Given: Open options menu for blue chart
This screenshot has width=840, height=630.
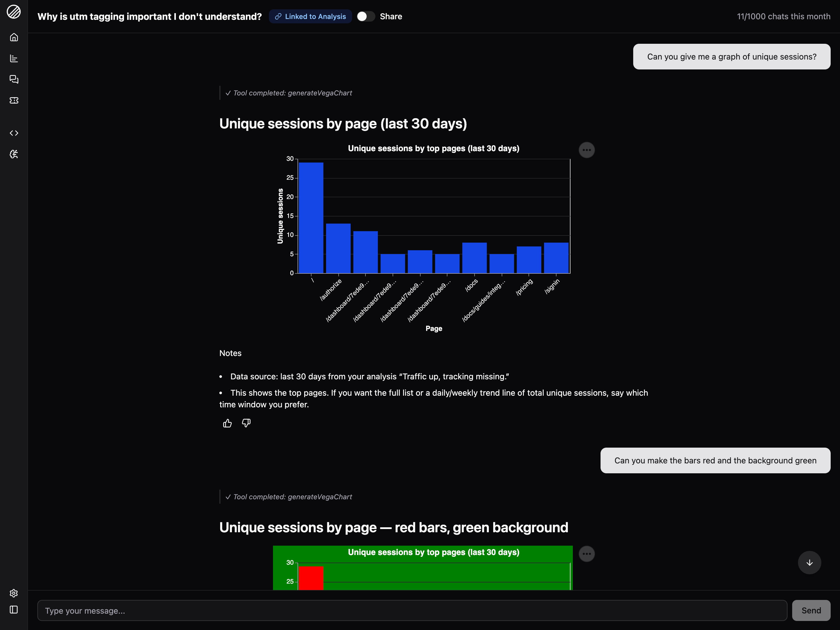Looking at the screenshot, I should pos(586,150).
